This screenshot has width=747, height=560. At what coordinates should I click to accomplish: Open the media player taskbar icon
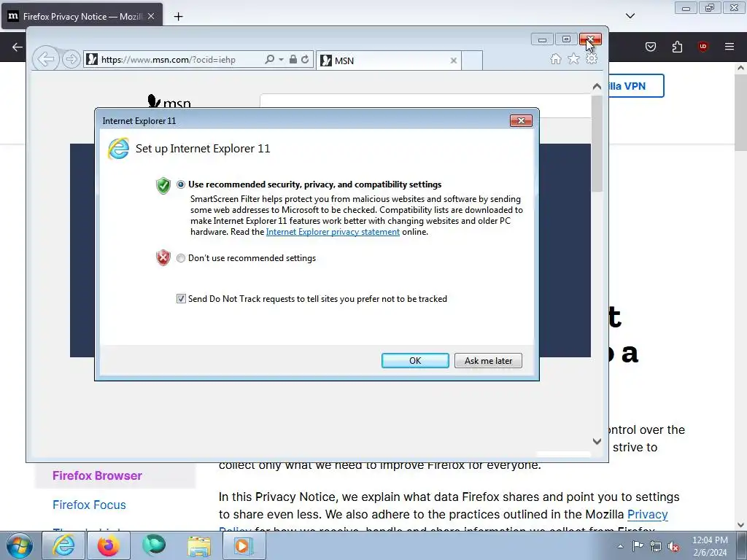[243, 545]
